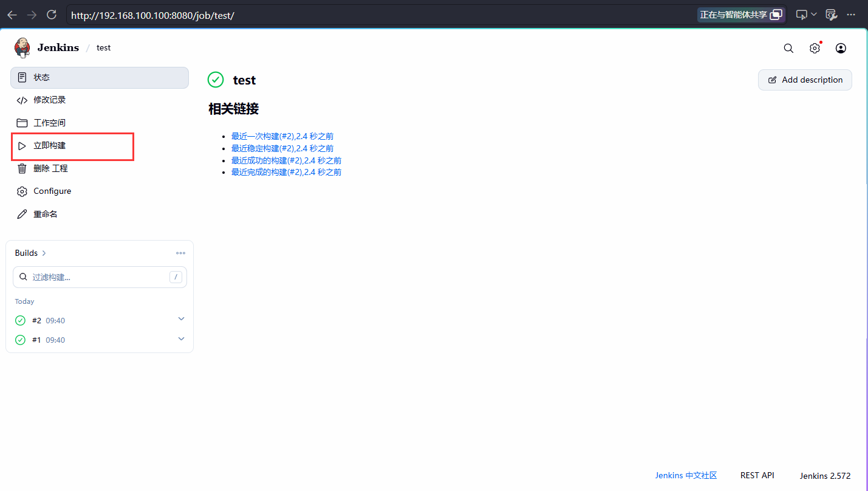Click the green success icon beside test title
Screen dimensions: 868x491
coord(216,80)
